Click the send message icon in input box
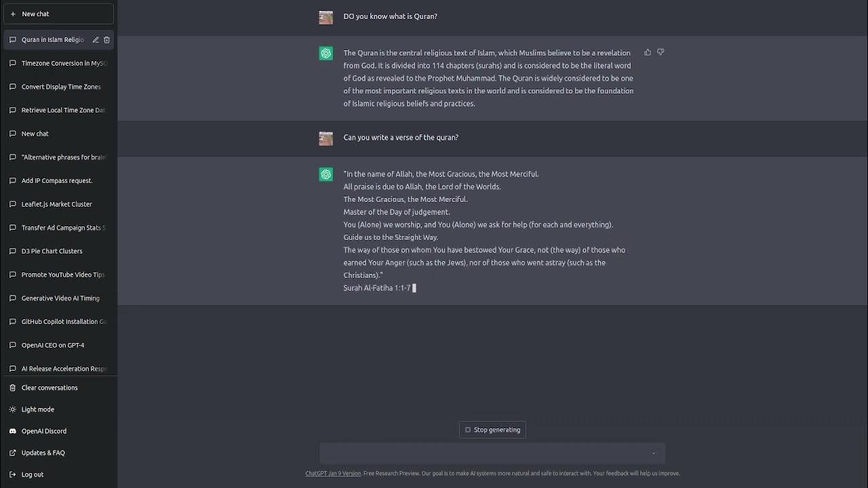Image resolution: width=868 pixels, height=488 pixels. (653, 453)
